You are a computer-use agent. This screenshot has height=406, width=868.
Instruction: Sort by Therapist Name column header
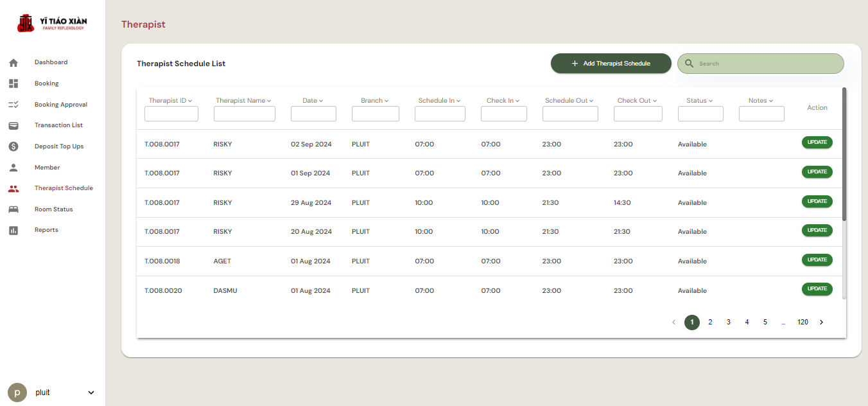(x=243, y=101)
